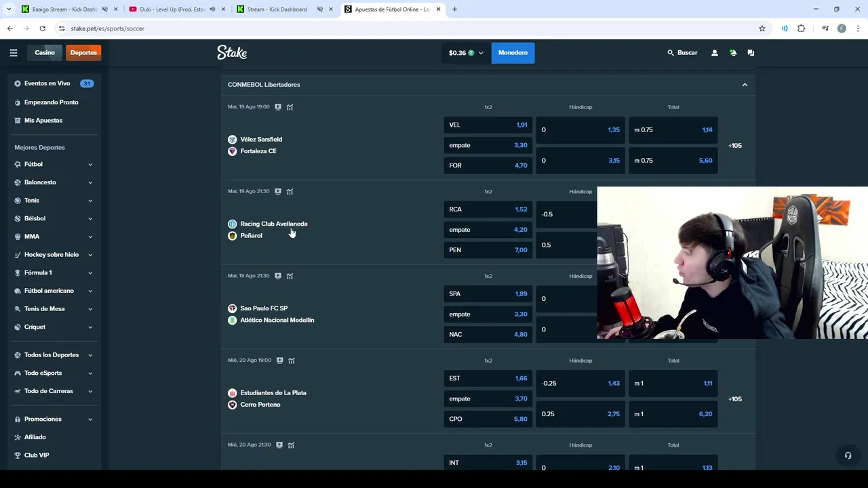Open the Chrome tab search dropdown
The width and height of the screenshot is (868, 488).
tap(9, 9)
